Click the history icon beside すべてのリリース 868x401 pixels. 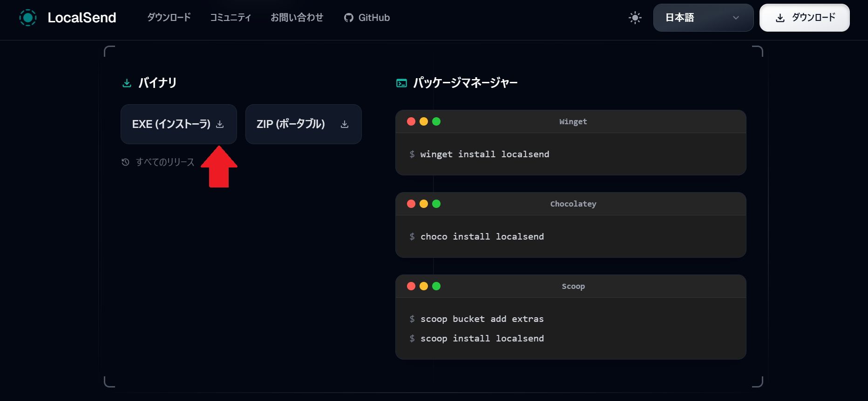(x=125, y=162)
